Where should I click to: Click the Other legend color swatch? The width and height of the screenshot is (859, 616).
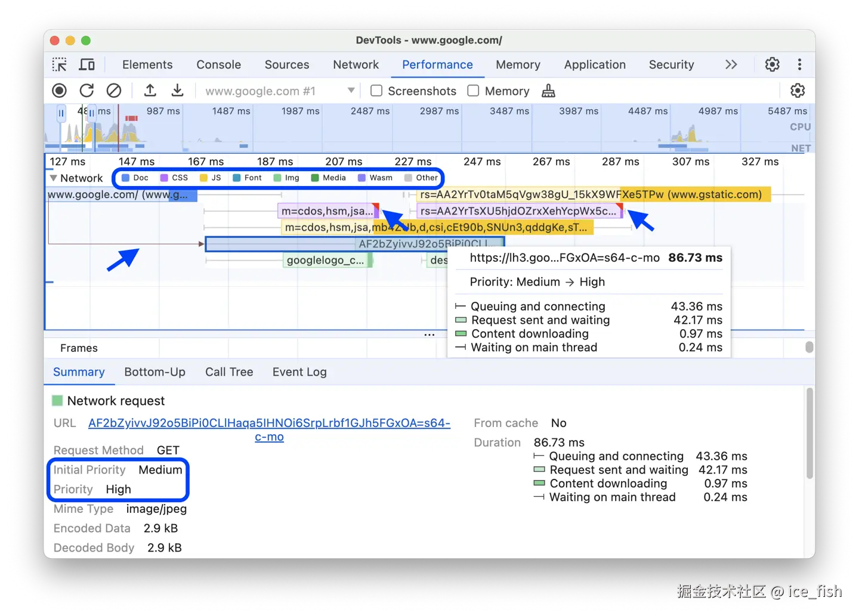408,178
